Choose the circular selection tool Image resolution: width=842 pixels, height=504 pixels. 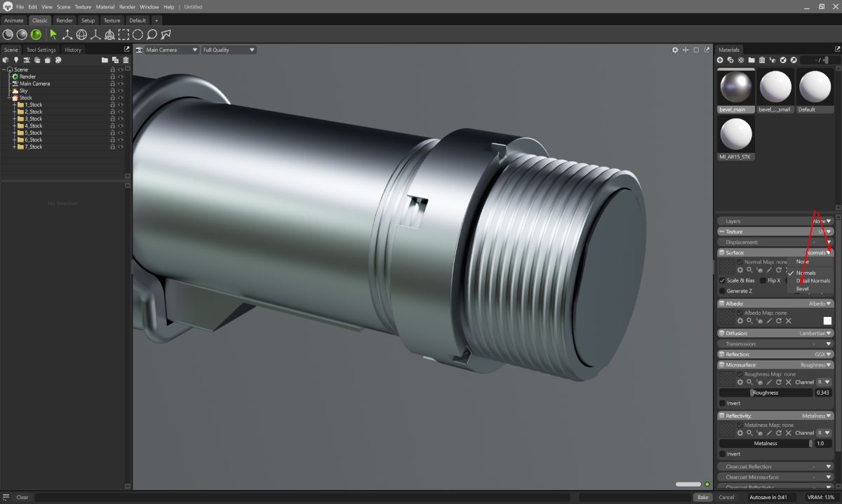point(138,34)
